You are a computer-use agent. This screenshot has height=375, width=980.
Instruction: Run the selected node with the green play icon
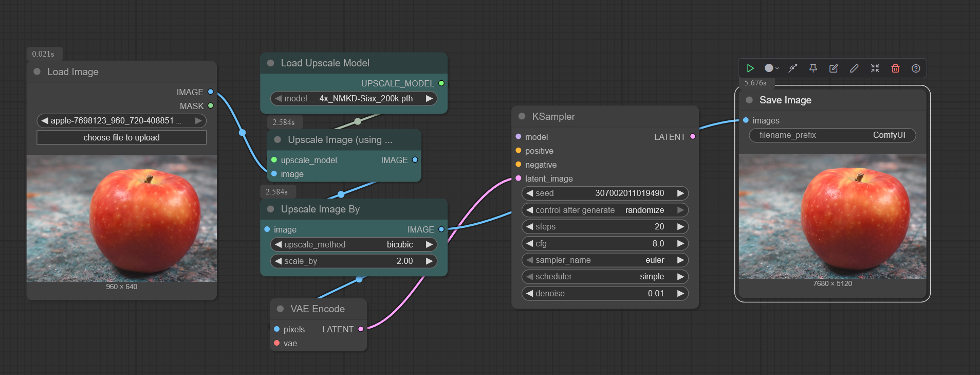[x=750, y=68]
